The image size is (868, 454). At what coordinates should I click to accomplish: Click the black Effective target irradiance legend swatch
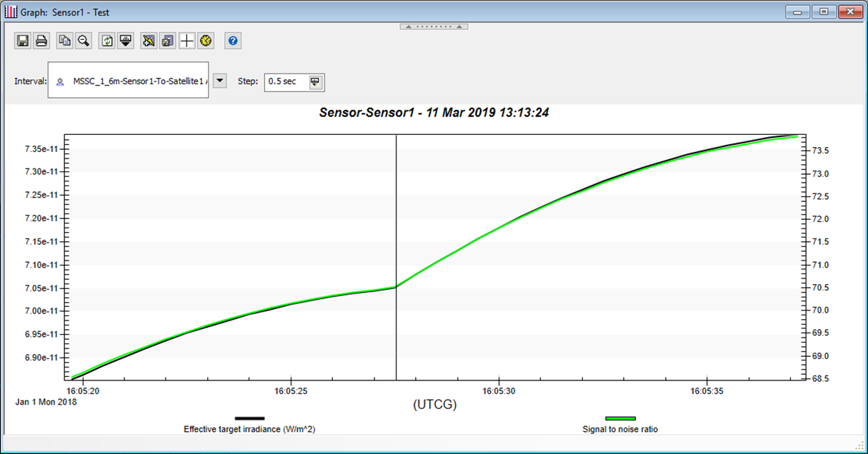coord(249,418)
